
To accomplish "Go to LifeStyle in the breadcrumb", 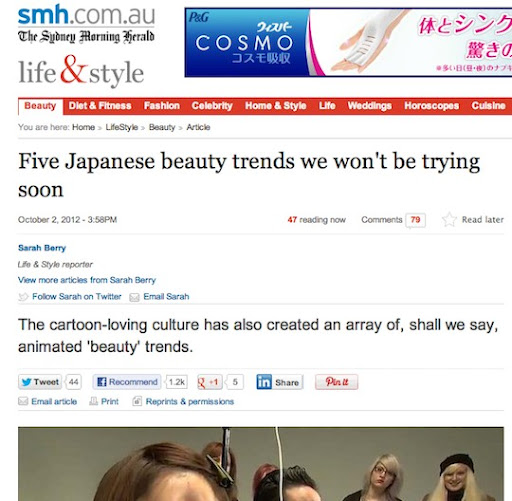I will [122, 127].
